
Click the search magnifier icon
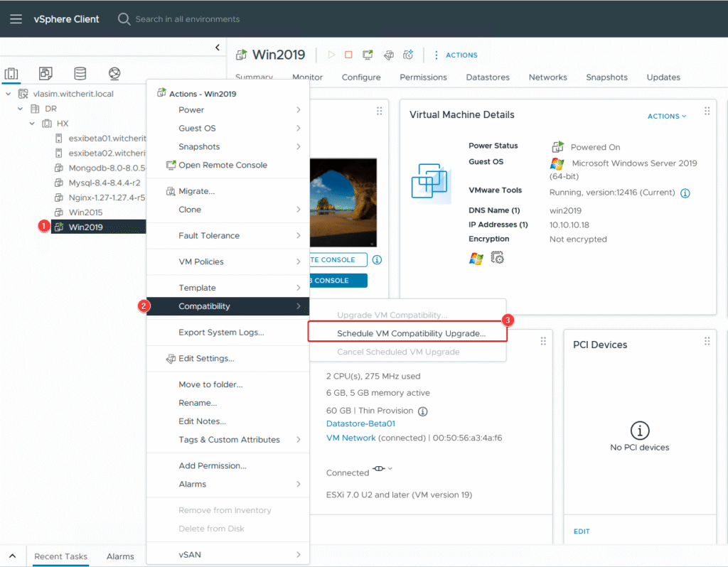click(124, 19)
